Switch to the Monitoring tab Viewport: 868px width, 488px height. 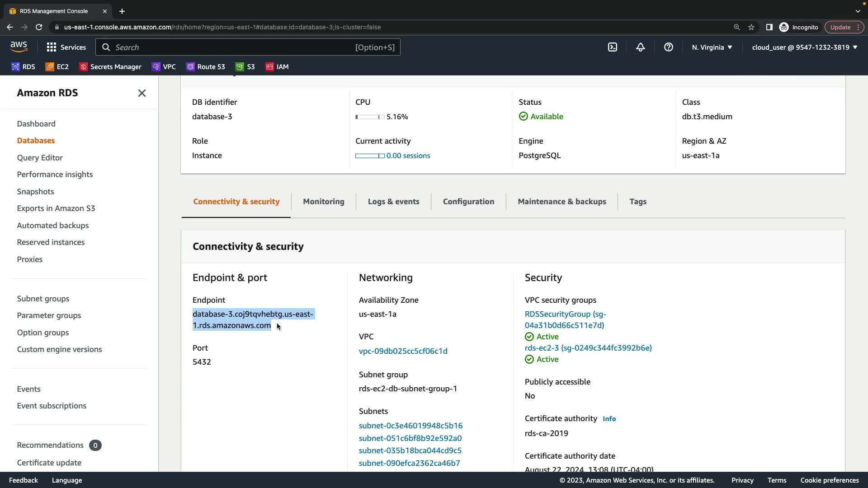click(323, 202)
